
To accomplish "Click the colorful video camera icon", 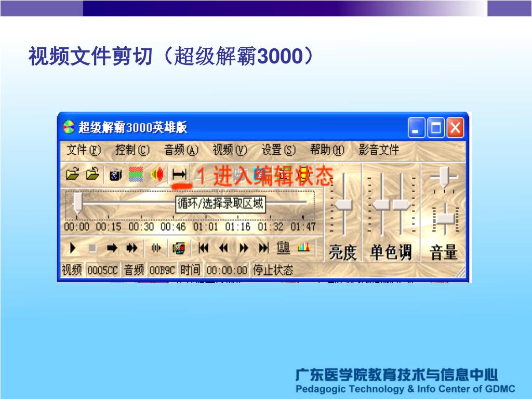I will 179,248.
